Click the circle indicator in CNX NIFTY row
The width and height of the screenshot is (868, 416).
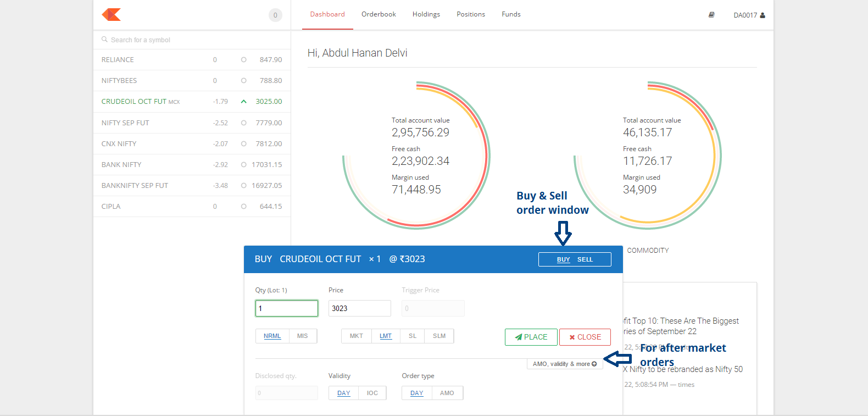point(243,144)
